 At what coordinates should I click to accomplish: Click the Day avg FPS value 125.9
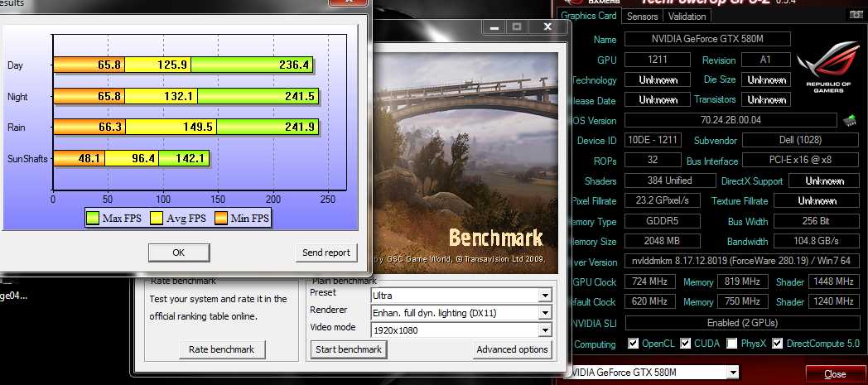pos(171,65)
